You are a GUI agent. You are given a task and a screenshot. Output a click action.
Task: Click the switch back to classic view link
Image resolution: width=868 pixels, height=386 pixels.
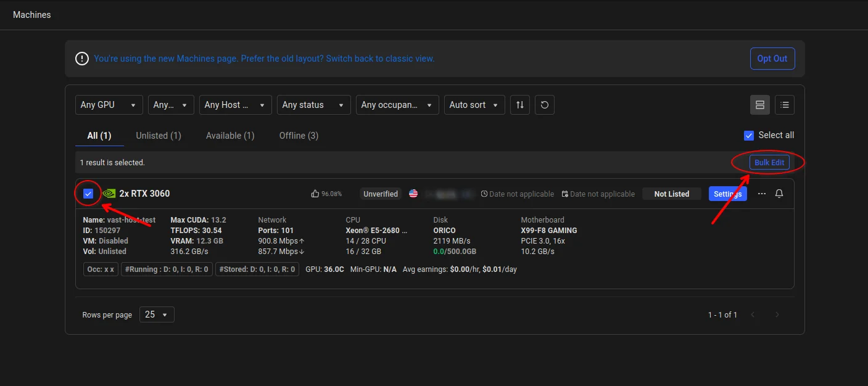(380, 59)
